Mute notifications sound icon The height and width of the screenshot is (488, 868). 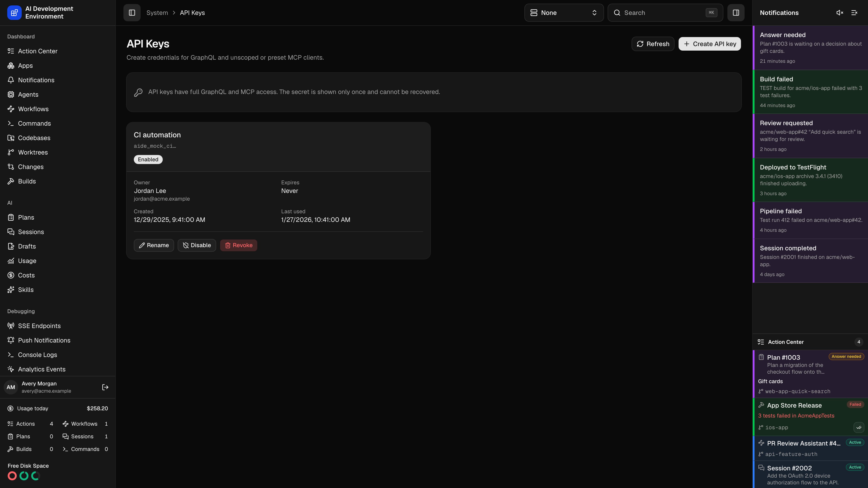(840, 13)
